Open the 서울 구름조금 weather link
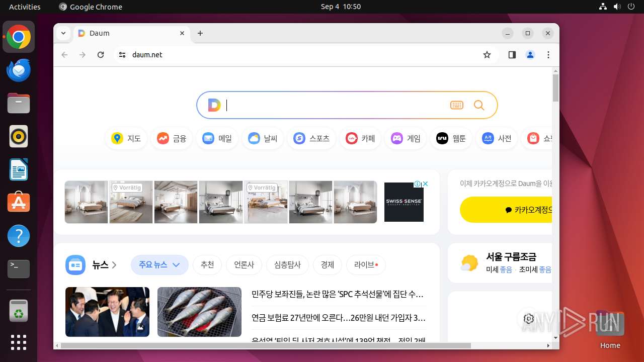The width and height of the screenshot is (644, 362). click(x=511, y=257)
